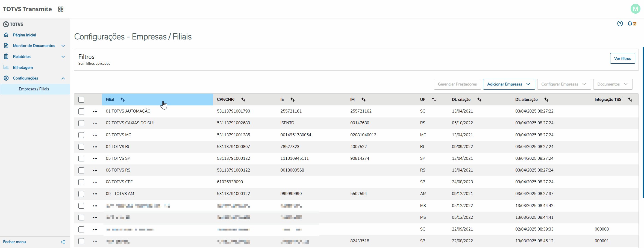Collapse the Configurações sidebar section
The width and height of the screenshot is (644, 248).
pyautogui.click(x=63, y=78)
